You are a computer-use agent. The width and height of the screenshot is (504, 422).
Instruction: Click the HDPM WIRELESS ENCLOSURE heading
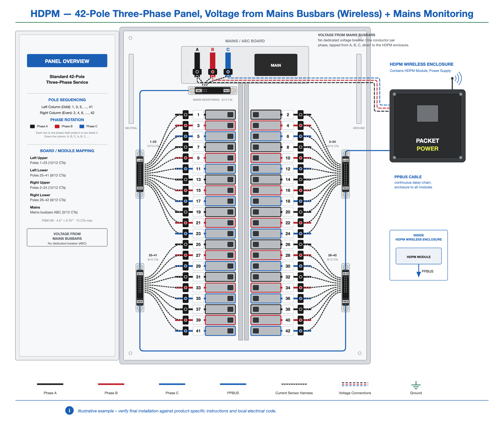pyautogui.click(x=421, y=64)
